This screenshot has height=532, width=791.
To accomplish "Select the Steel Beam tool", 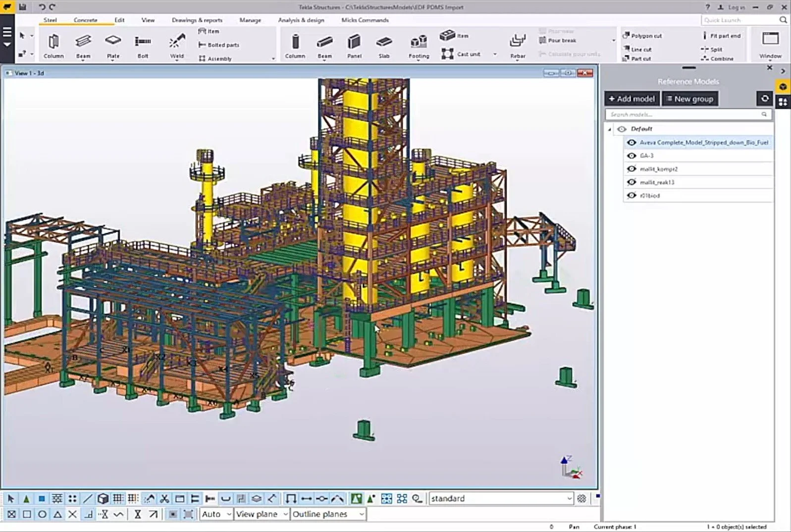I will (x=83, y=47).
